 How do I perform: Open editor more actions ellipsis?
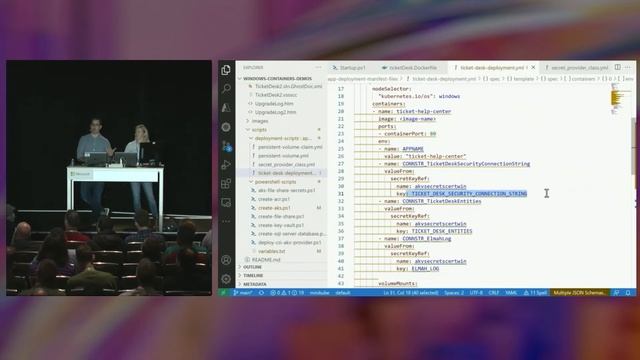click(x=628, y=67)
